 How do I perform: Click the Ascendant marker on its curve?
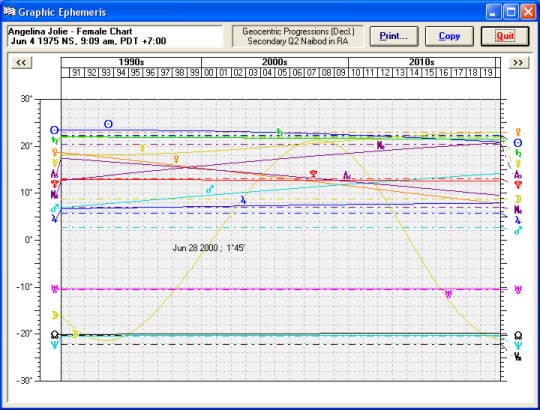[x=347, y=176]
